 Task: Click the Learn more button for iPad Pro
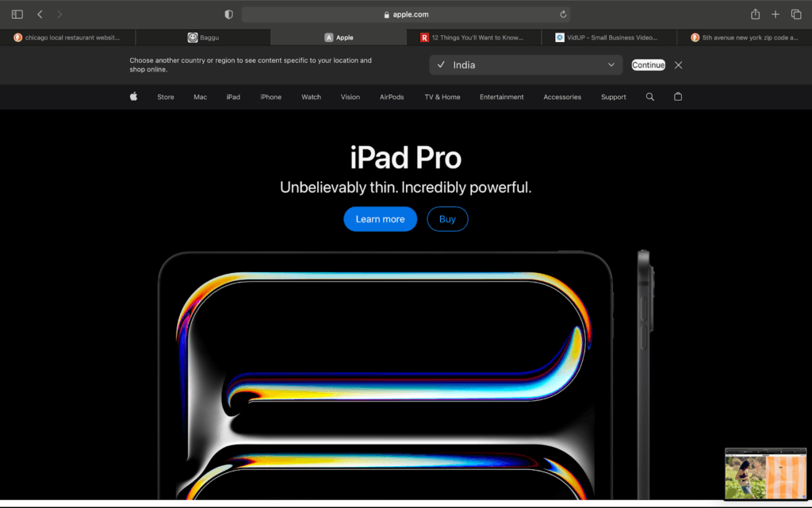(x=380, y=219)
